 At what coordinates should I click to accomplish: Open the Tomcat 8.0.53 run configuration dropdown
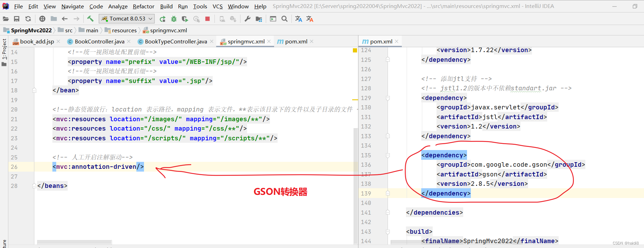tap(127, 19)
